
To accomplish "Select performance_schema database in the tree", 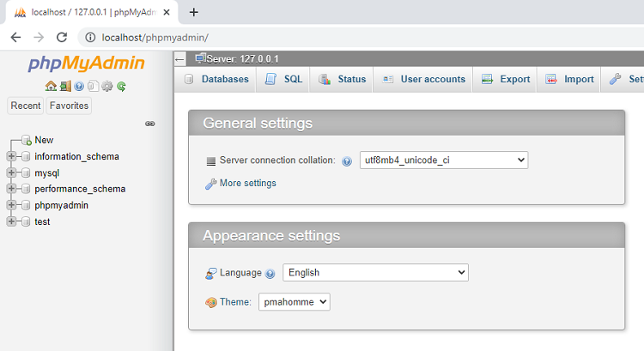I will tap(80, 189).
